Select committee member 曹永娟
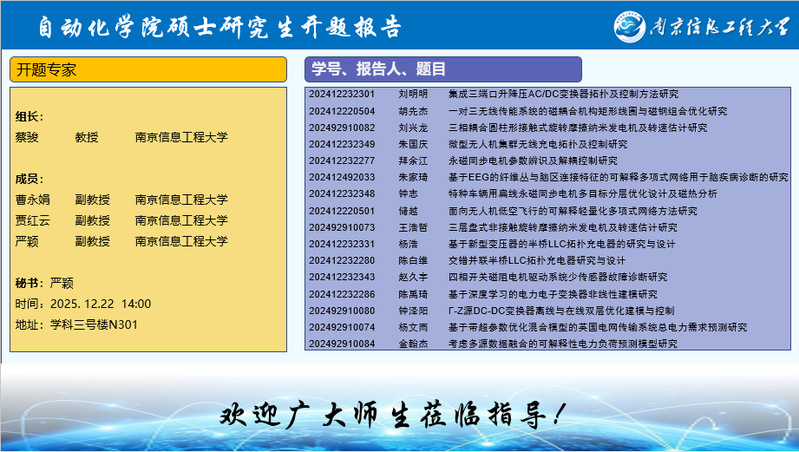 (34, 199)
